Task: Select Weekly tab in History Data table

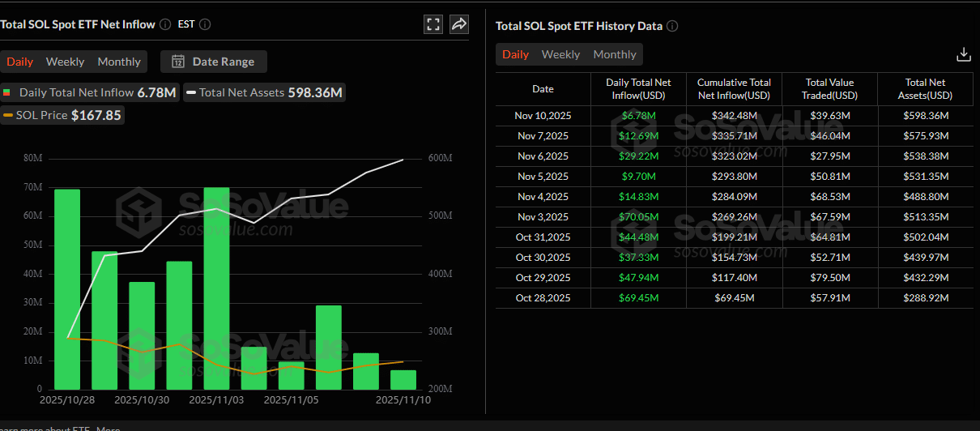Action: [x=560, y=54]
